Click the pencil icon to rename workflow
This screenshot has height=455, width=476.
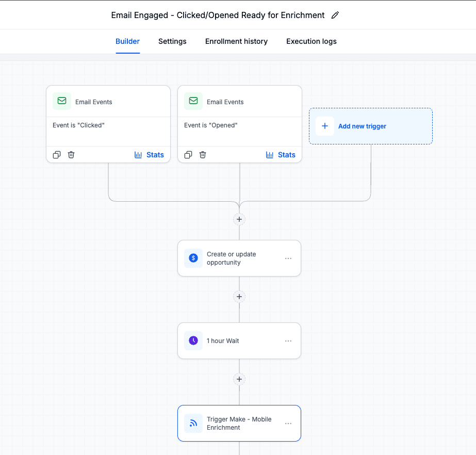tap(335, 15)
